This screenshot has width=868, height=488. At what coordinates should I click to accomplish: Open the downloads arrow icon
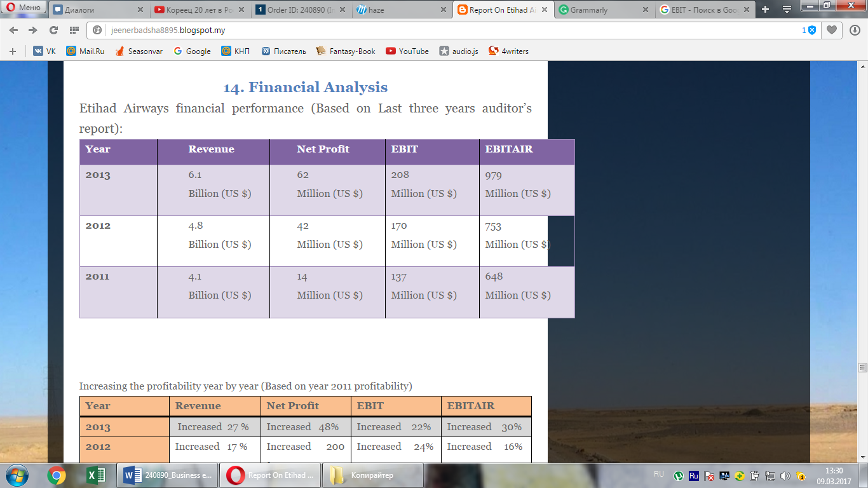(x=853, y=30)
